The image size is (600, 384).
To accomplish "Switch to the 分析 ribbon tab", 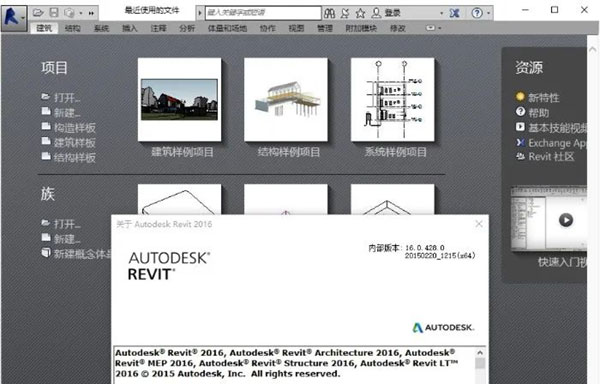I will click(x=187, y=28).
